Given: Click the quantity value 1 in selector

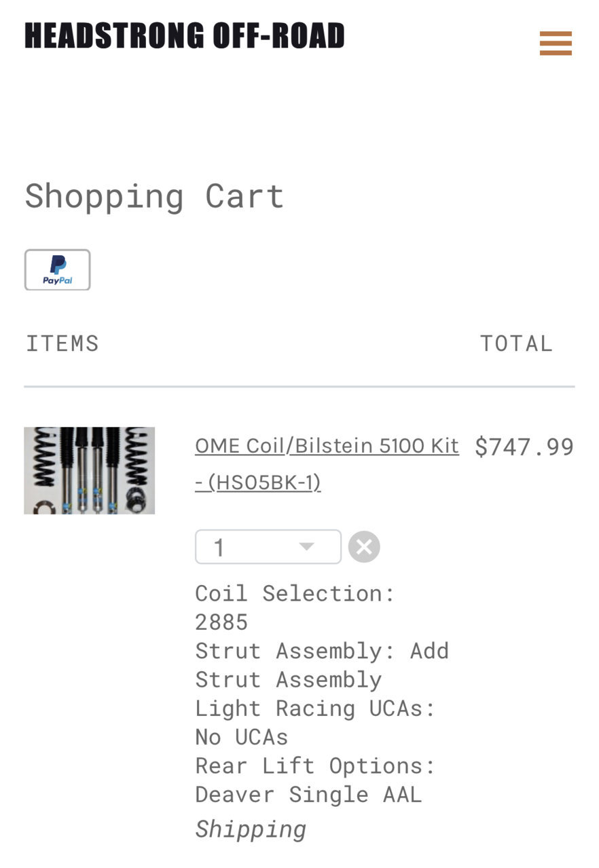Looking at the screenshot, I should [219, 548].
